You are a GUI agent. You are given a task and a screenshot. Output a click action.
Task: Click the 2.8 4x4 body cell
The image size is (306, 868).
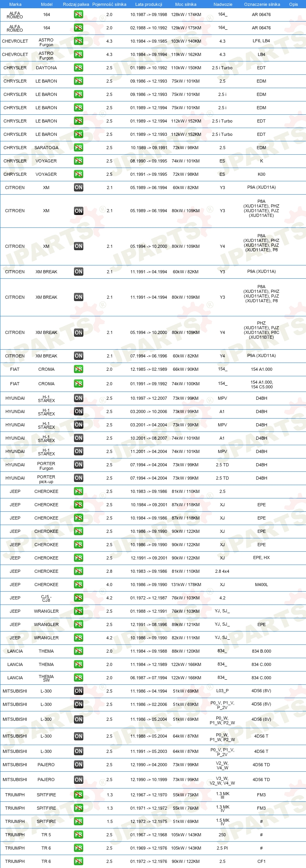[x=222, y=571]
